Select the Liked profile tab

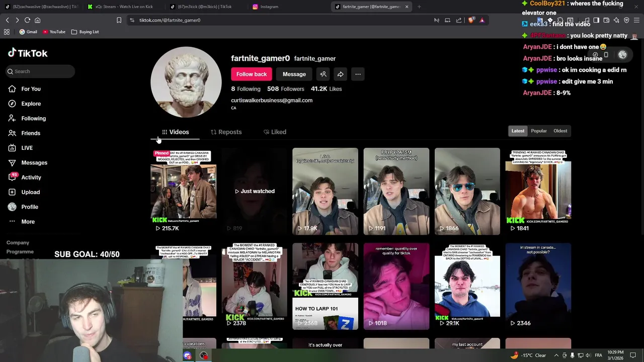click(275, 132)
